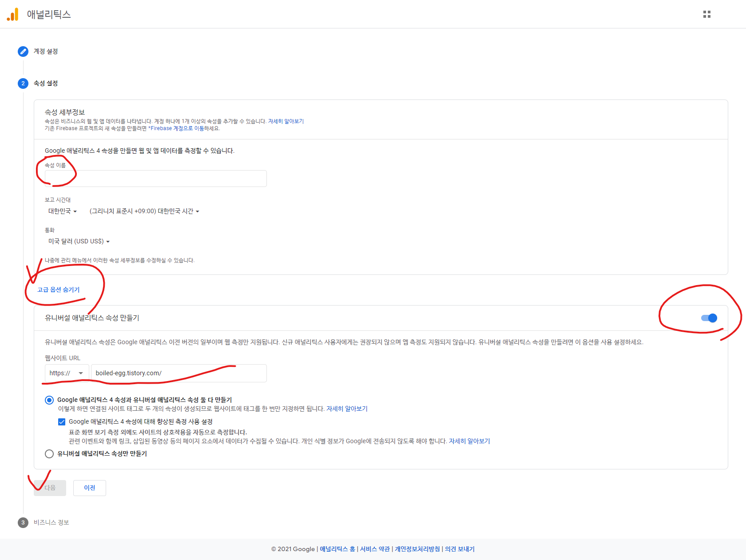Screen dimensions: 746x560
Task: Click the 속성 세부정보 heading
Action: [65, 112]
